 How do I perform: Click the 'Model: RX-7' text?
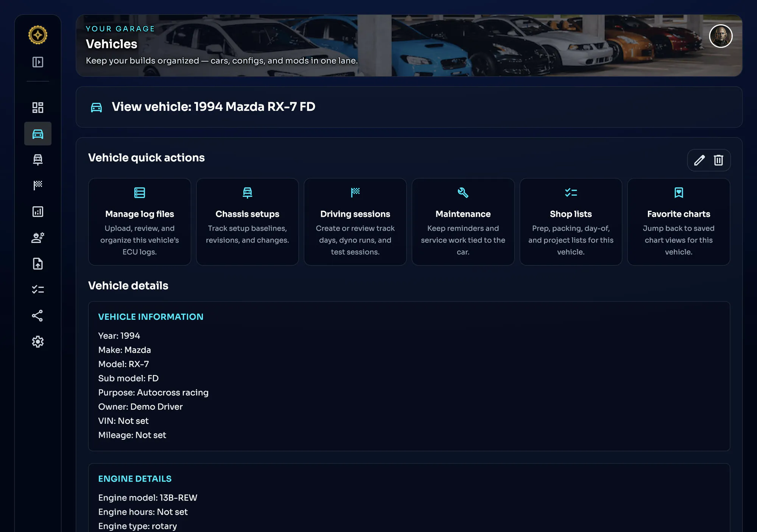click(124, 364)
